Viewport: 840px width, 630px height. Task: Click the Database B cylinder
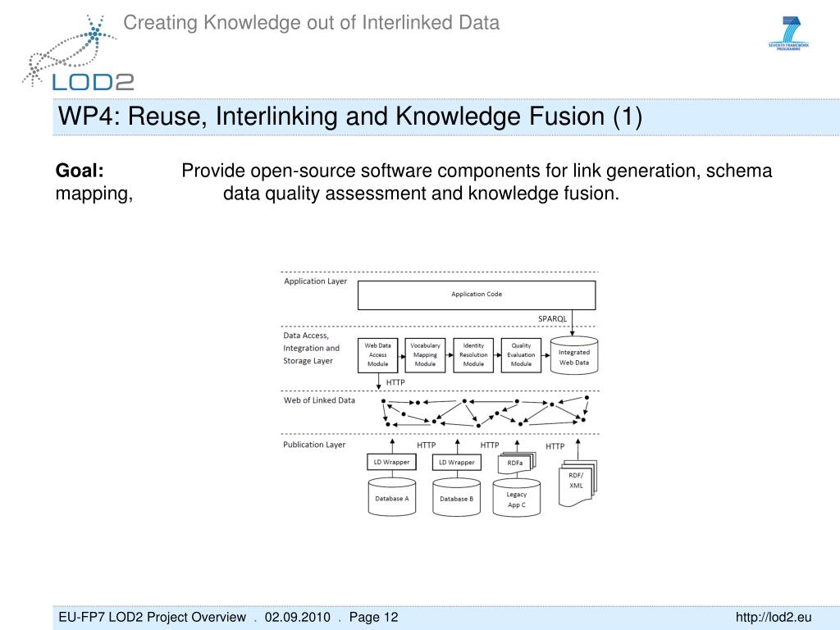click(456, 497)
